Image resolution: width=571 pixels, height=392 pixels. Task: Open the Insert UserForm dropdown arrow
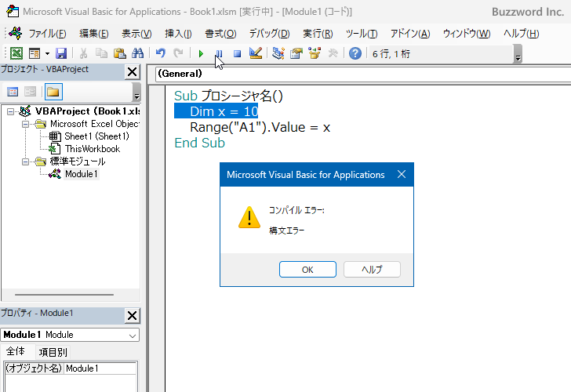click(x=47, y=54)
